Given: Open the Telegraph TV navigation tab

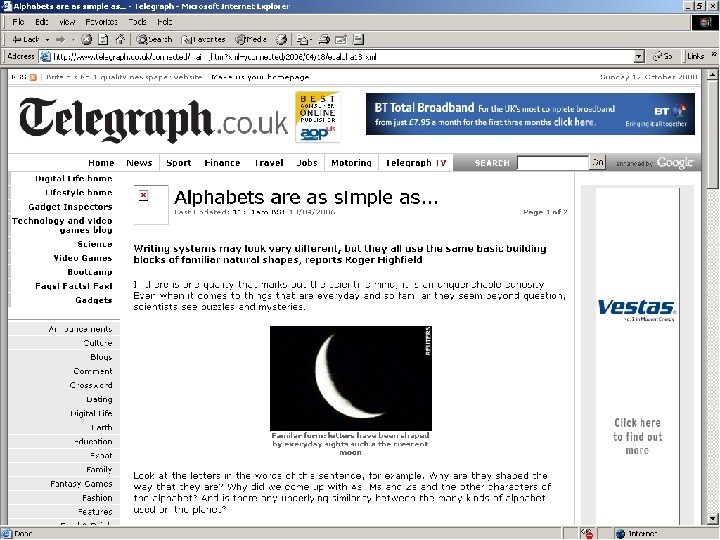Looking at the screenshot, I should click(416, 163).
